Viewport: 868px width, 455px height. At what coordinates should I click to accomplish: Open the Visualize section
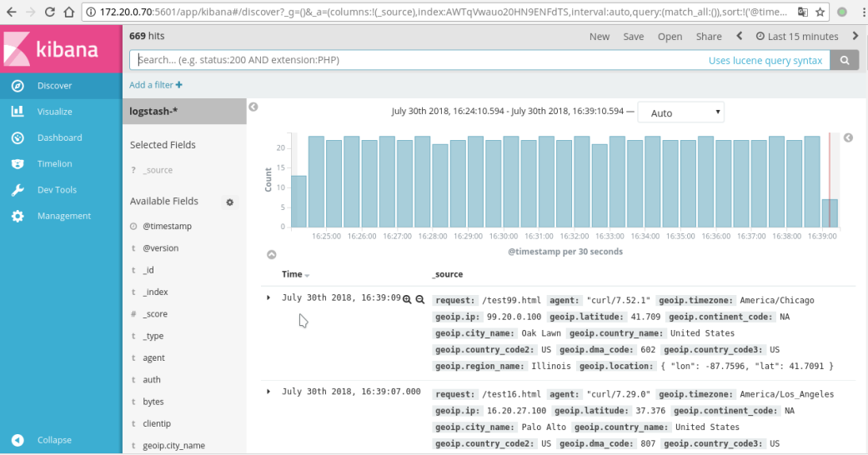coord(55,112)
